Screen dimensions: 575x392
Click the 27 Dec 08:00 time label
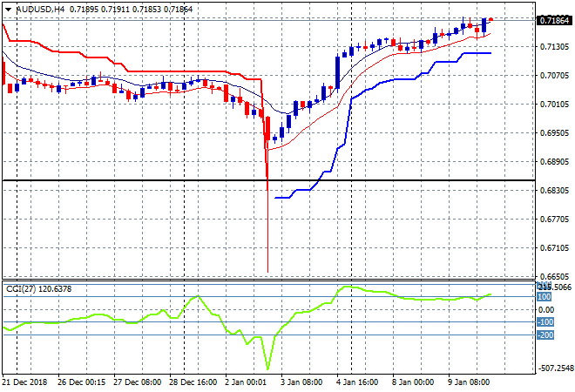pyautogui.click(x=137, y=382)
